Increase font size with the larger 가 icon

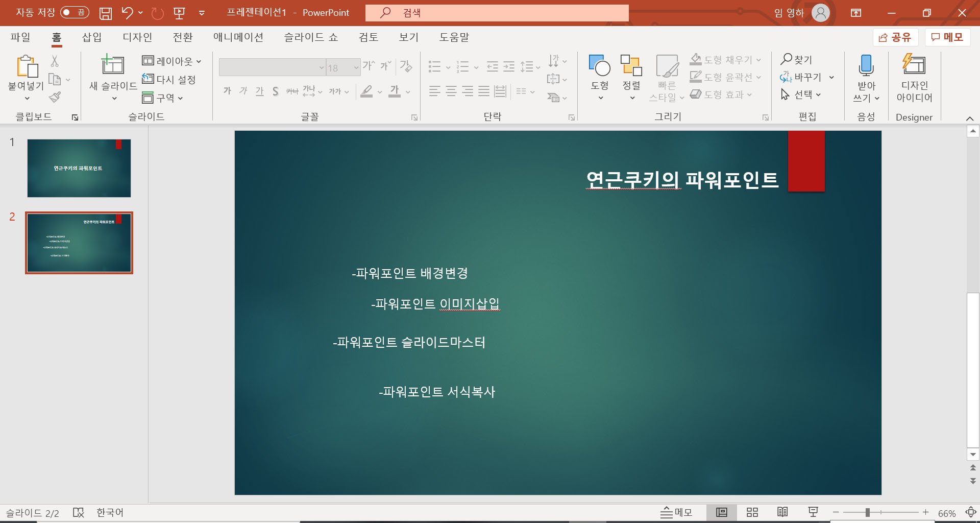[x=369, y=66]
